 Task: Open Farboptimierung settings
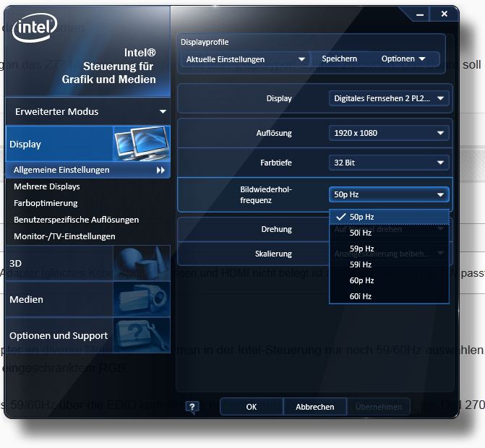(x=46, y=203)
